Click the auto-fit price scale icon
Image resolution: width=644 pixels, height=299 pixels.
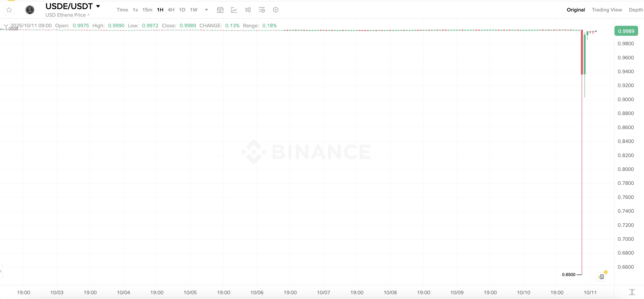tap(632, 292)
